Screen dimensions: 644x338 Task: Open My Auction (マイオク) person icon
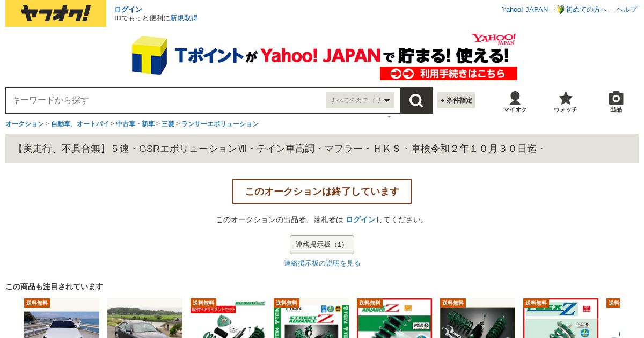click(515, 102)
